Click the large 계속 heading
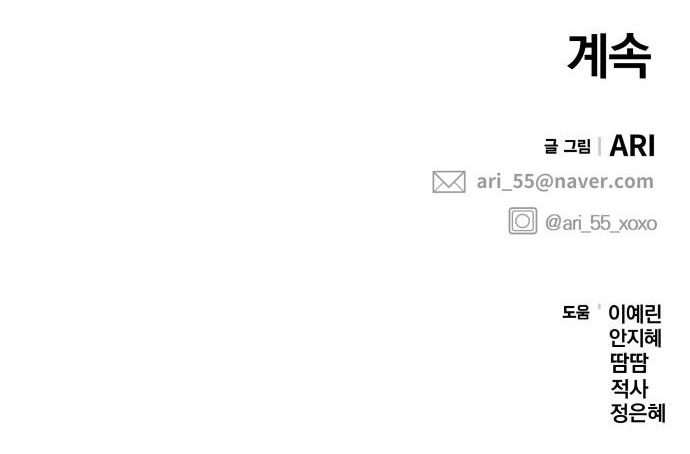 (609, 56)
